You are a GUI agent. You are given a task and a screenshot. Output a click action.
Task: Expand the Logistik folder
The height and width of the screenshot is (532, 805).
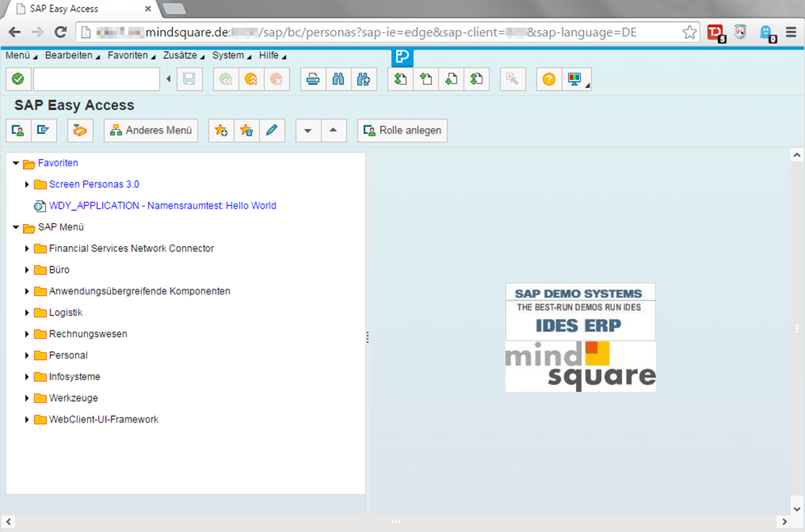[x=27, y=312]
